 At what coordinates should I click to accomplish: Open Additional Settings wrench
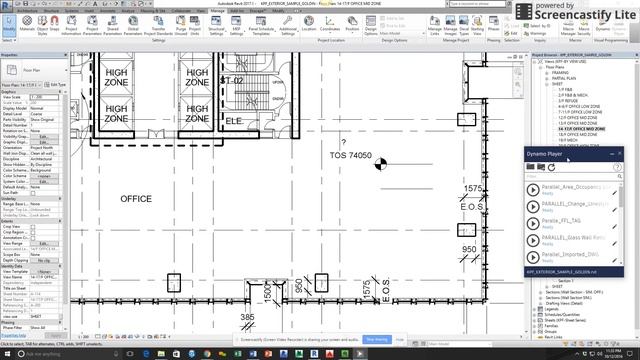coord(288,25)
